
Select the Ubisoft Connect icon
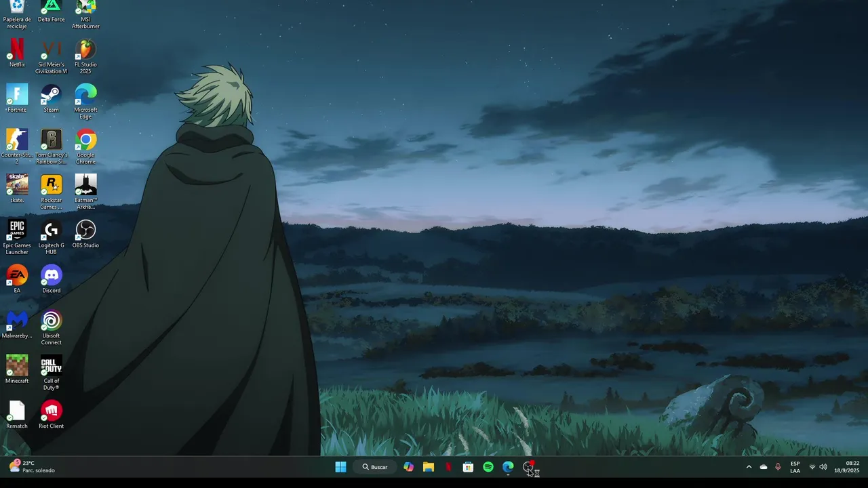click(x=52, y=328)
